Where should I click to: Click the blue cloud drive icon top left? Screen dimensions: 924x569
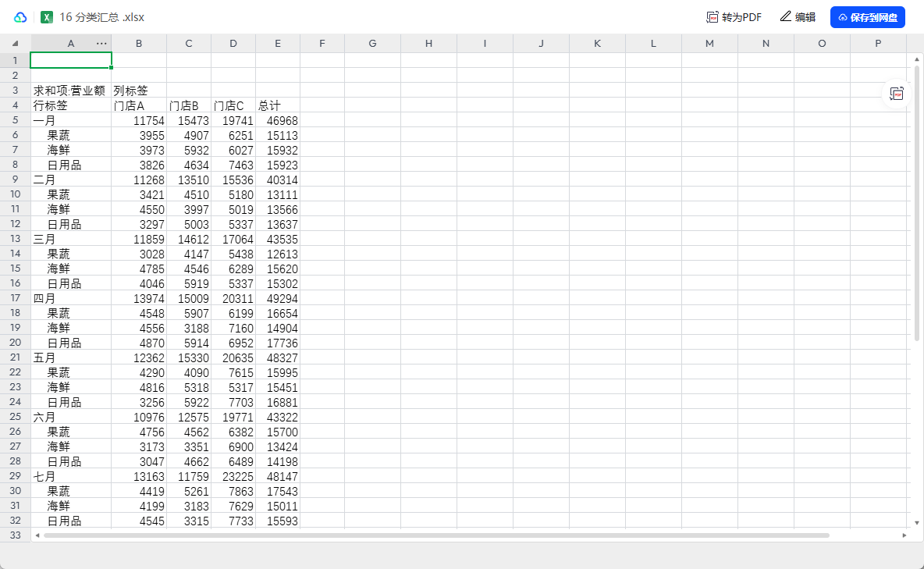tap(20, 16)
